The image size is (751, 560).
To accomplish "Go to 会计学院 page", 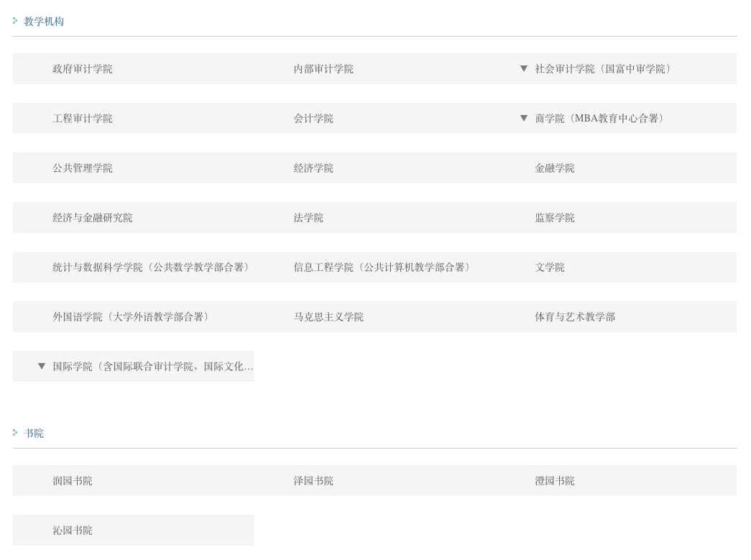I will pyautogui.click(x=313, y=119).
